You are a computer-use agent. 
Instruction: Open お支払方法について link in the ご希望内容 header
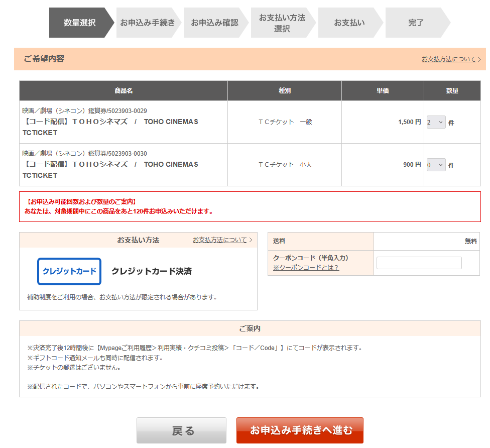coord(448,59)
